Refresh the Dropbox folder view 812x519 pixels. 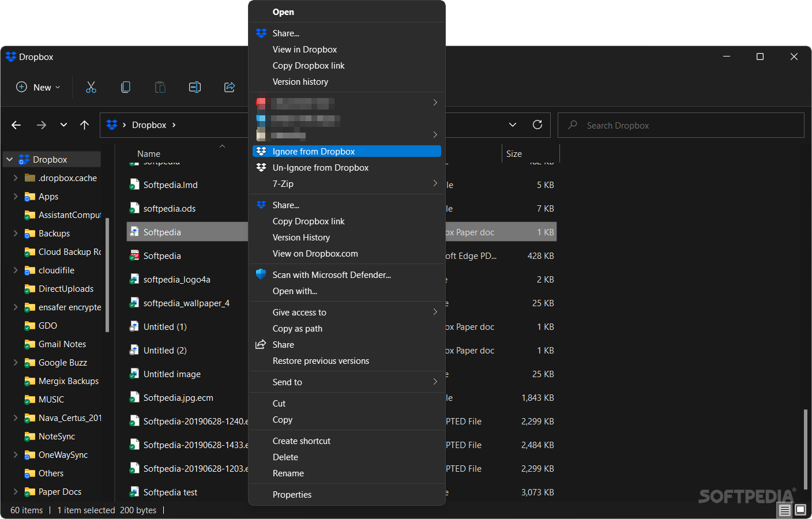click(x=537, y=125)
